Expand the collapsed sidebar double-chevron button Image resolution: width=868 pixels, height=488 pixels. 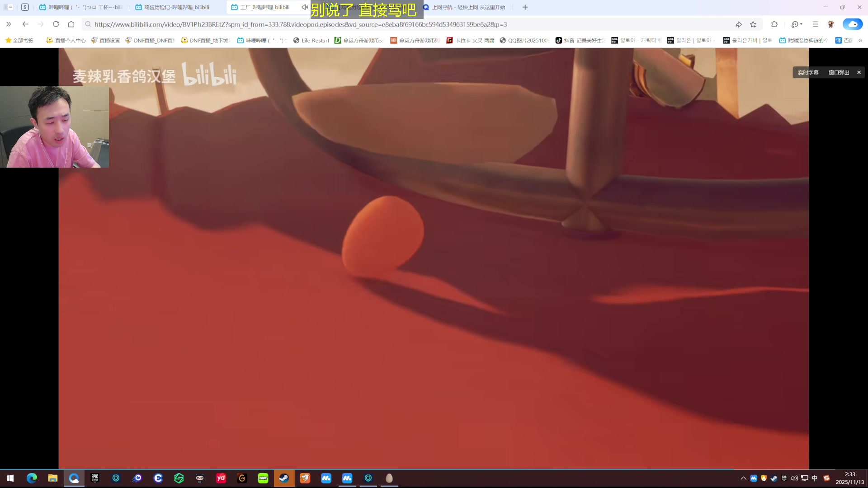(9, 24)
